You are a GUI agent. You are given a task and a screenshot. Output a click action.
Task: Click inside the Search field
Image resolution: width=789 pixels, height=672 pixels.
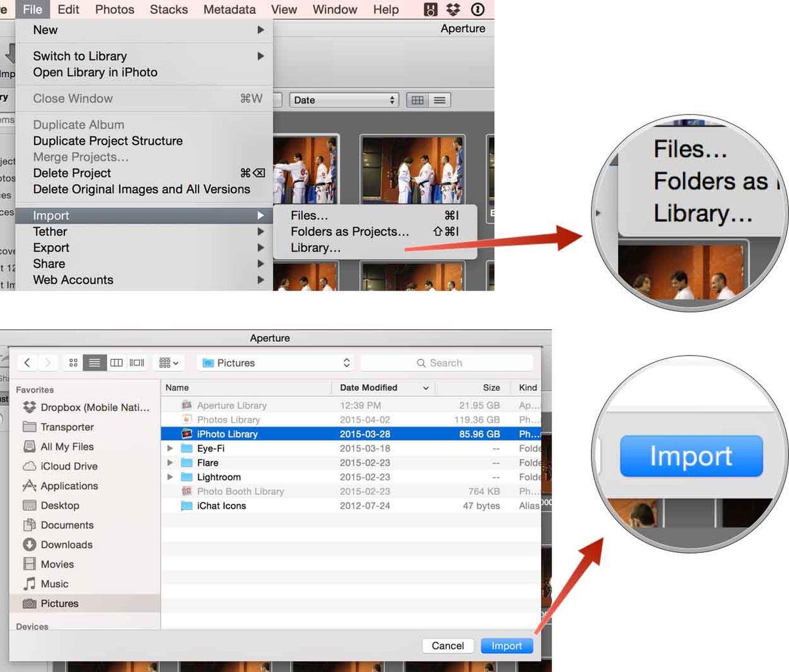[447, 362]
